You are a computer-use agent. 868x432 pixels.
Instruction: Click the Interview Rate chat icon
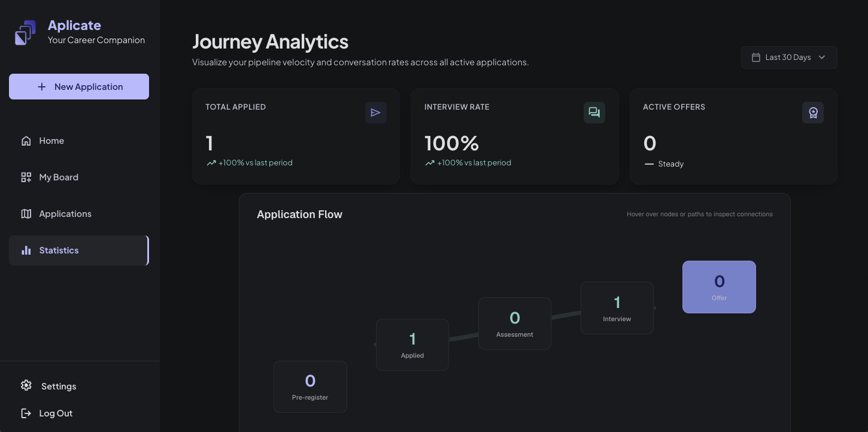point(594,113)
